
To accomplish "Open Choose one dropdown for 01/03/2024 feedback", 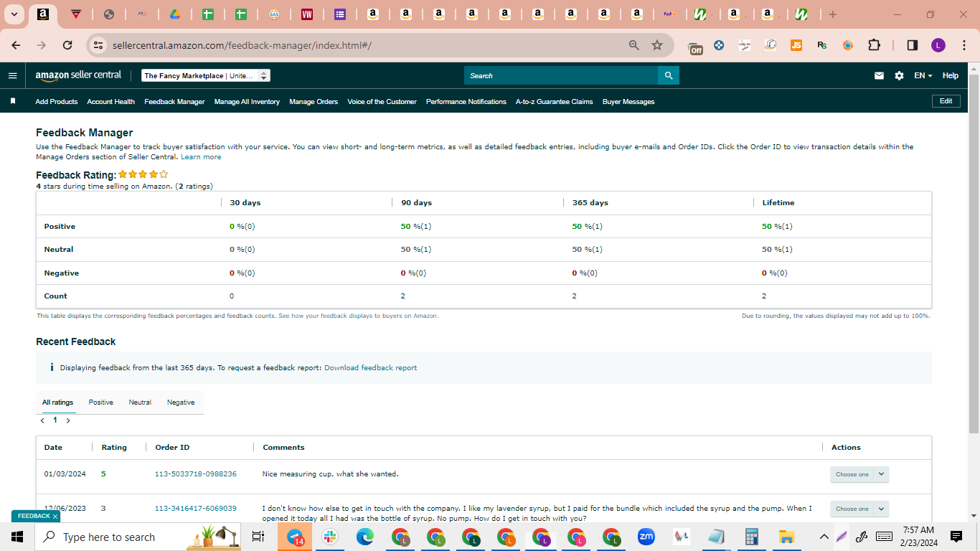I will click(x=859, y=474).
